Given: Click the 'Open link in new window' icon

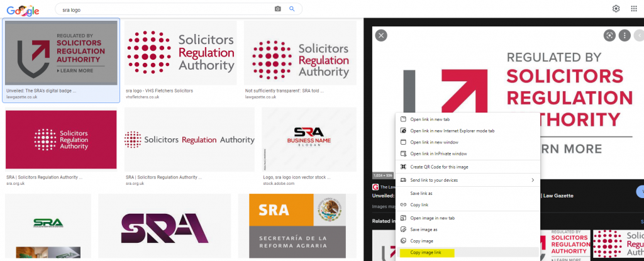Looking at the screenshot, I should 403,142.
